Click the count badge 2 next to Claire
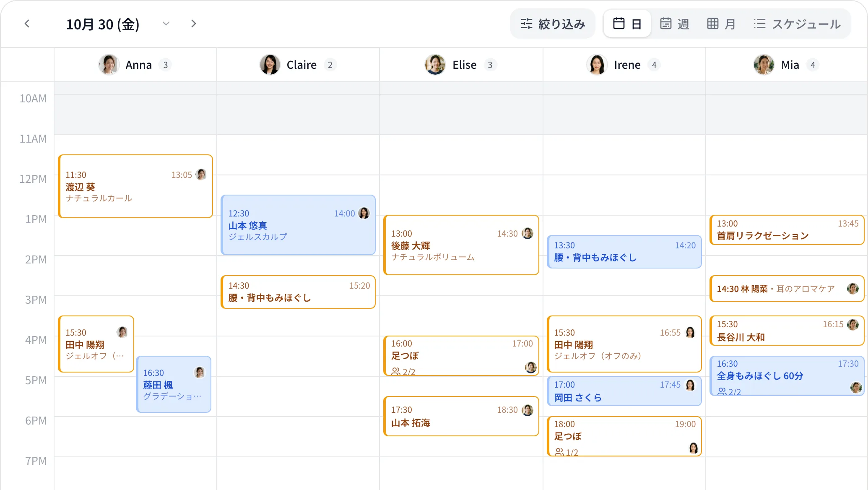This screenshot has width=868, height=490. [x=330, y=65]
